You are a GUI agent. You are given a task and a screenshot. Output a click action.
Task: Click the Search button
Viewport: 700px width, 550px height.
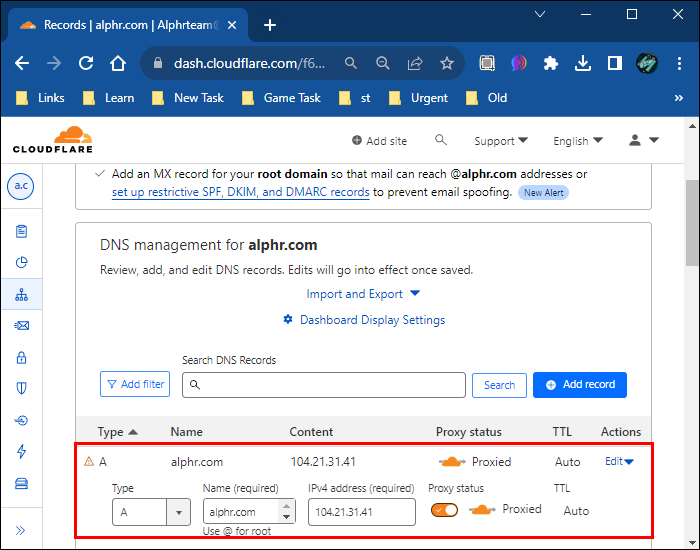(x=499, y=385)
